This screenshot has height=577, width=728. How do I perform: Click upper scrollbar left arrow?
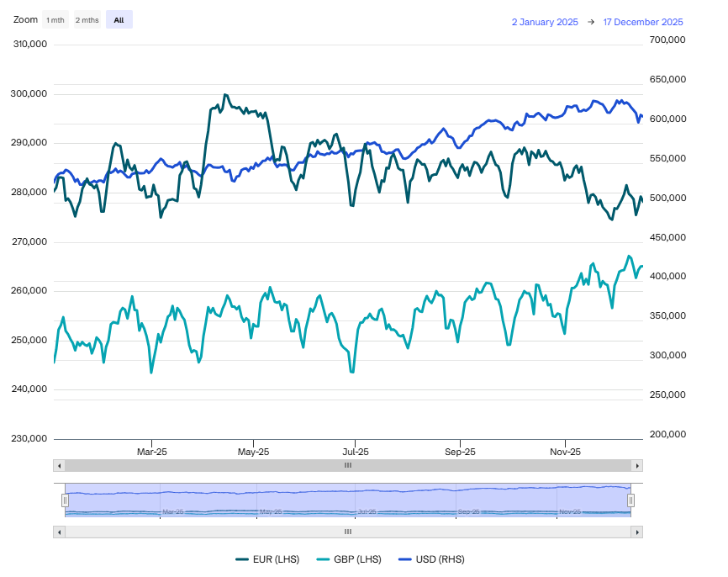coord(59,466)
